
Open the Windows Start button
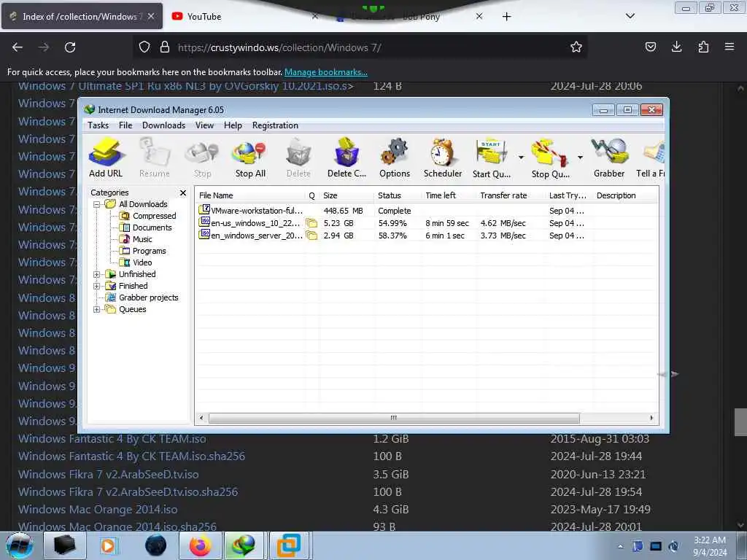20,545
